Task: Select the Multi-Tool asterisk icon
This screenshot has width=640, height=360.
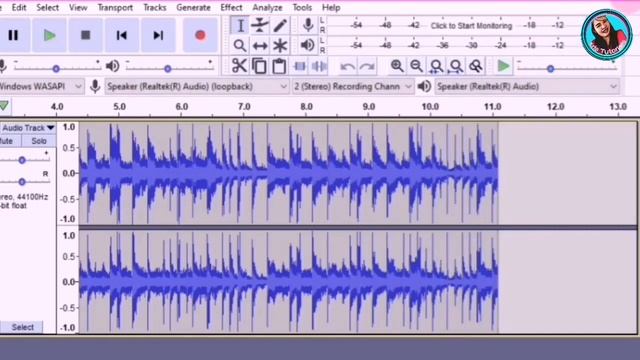Action: click(x=280, y=45)
